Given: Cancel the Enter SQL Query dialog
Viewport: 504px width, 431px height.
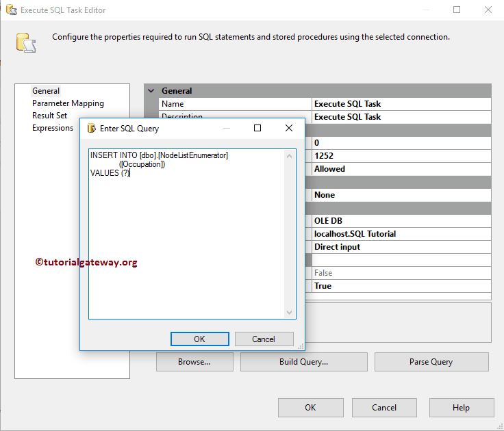Looking at the screenshot, I should coord(264,339).
